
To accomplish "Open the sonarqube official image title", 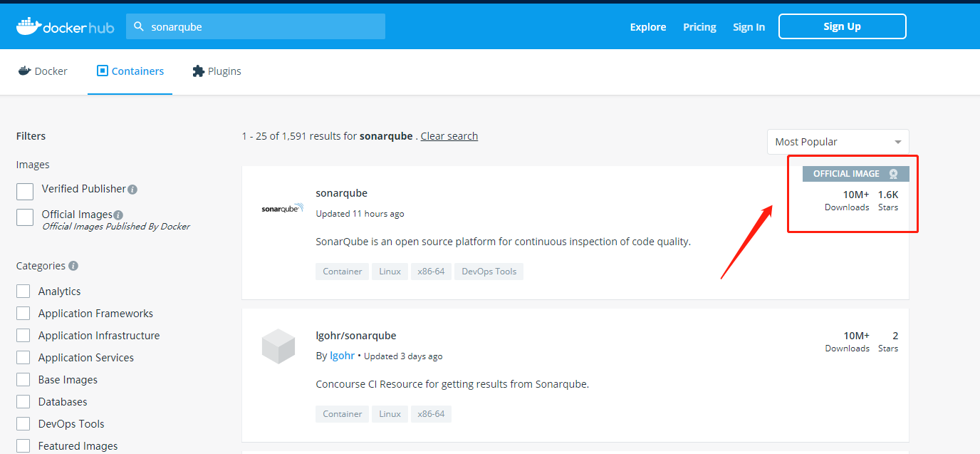I will tap(342, 193).
